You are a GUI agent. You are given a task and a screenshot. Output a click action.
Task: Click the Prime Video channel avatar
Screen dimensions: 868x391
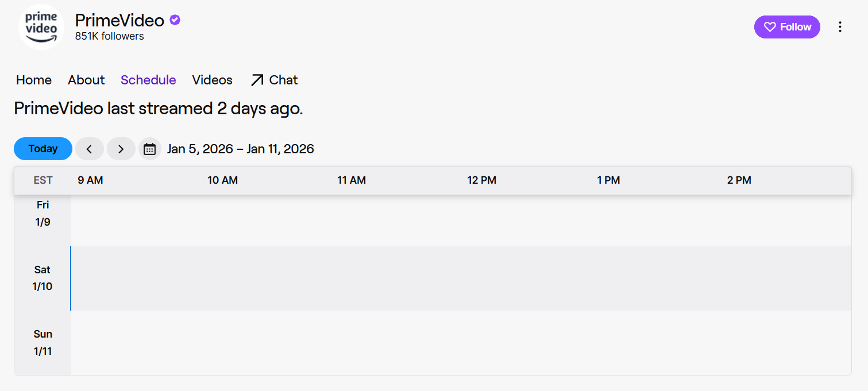41,27
